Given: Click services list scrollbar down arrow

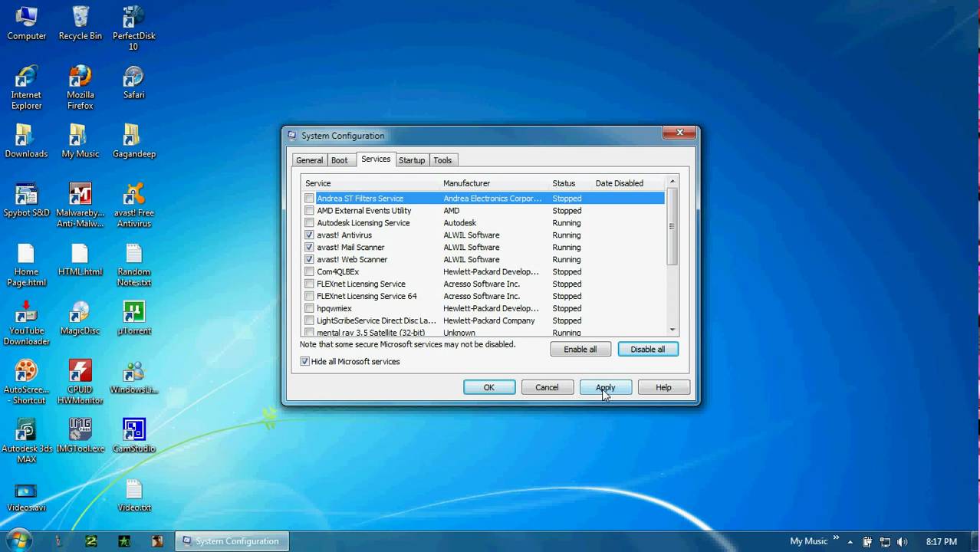Looking at the screenshot, I should (673, 330).
